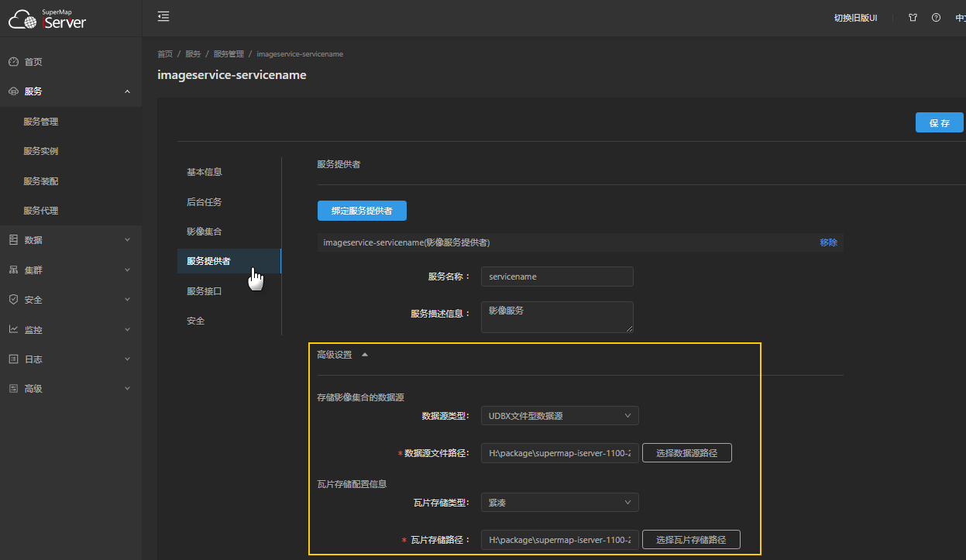Click the theme shirt icon
Image resolution: width=966 pixels, height=560 pixels.
click(x=913, y=18)
